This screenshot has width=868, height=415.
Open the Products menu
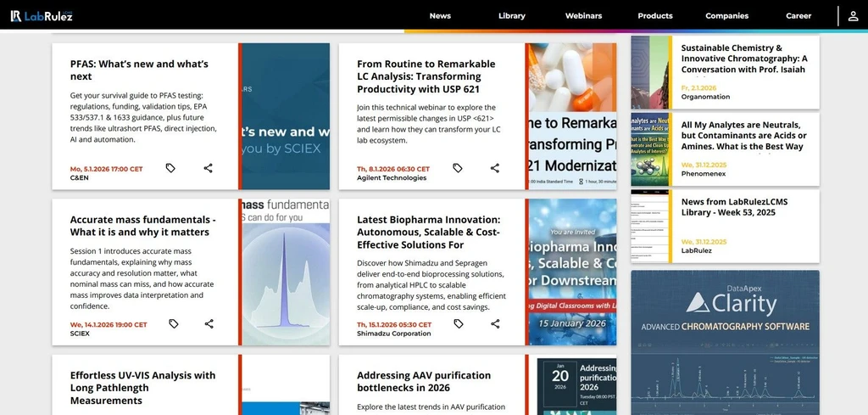(655, 16)
